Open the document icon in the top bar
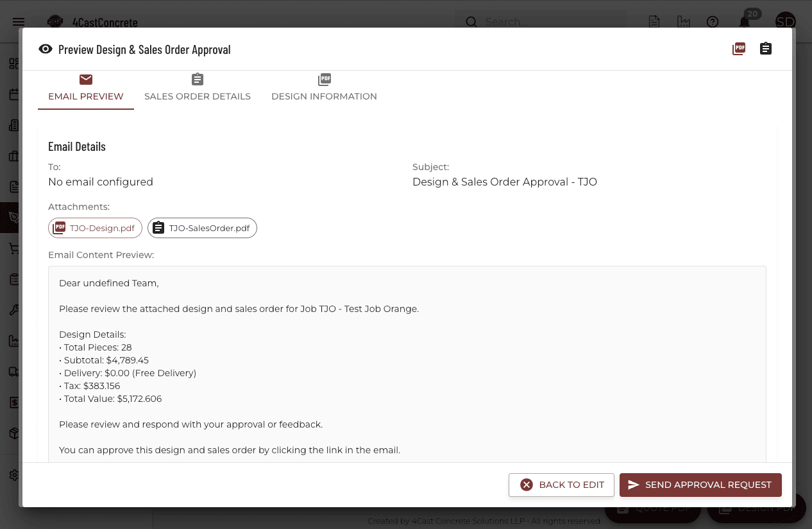The width and height of the screenshot is (812, 529). point(654,21)
